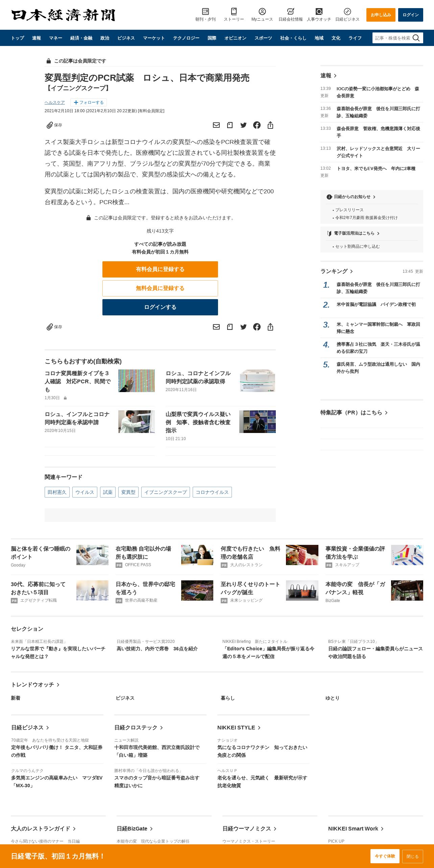
Task: Click the bottom upload share icon
Action: [x=270, y=327]
